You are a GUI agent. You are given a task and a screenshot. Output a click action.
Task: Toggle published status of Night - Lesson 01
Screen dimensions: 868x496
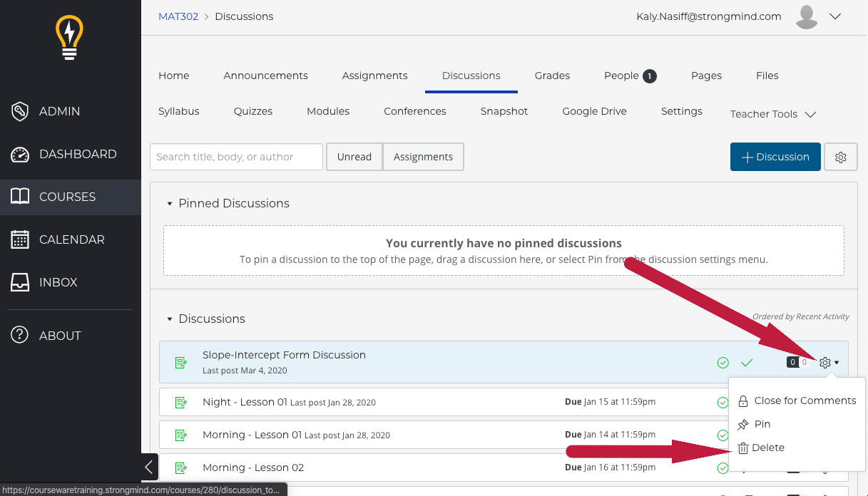(723, 403)
